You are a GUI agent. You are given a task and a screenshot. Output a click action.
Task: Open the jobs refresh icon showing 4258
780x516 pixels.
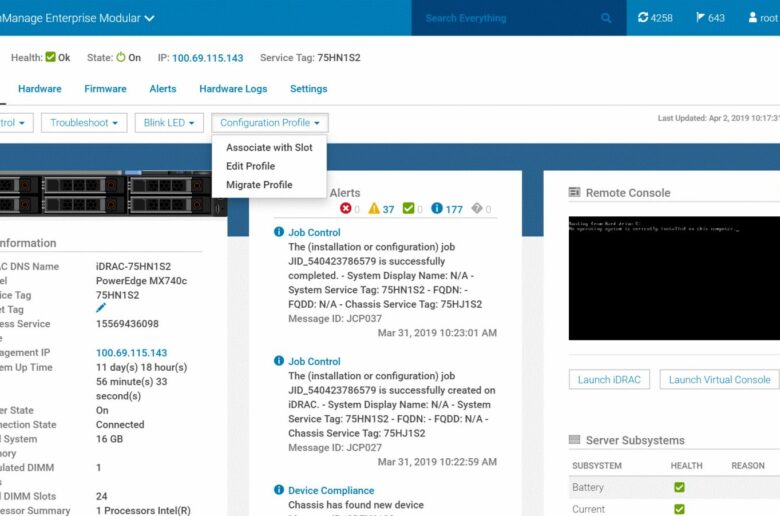click(643, 17)
